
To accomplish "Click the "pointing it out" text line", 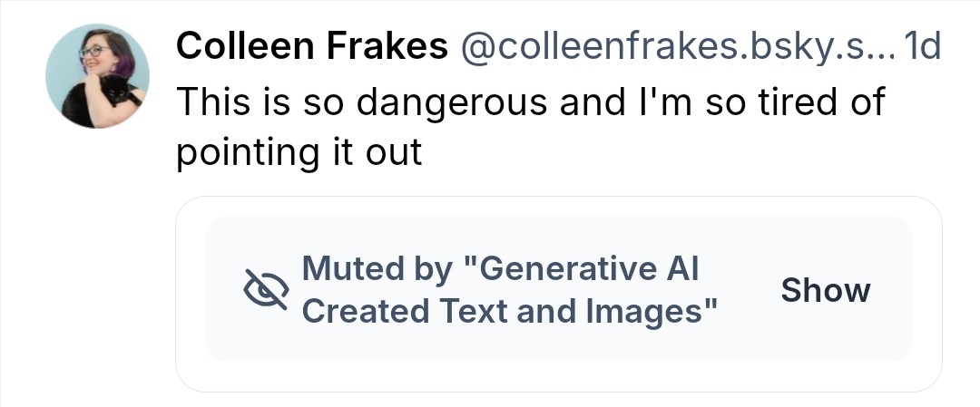I will [299, 152].
